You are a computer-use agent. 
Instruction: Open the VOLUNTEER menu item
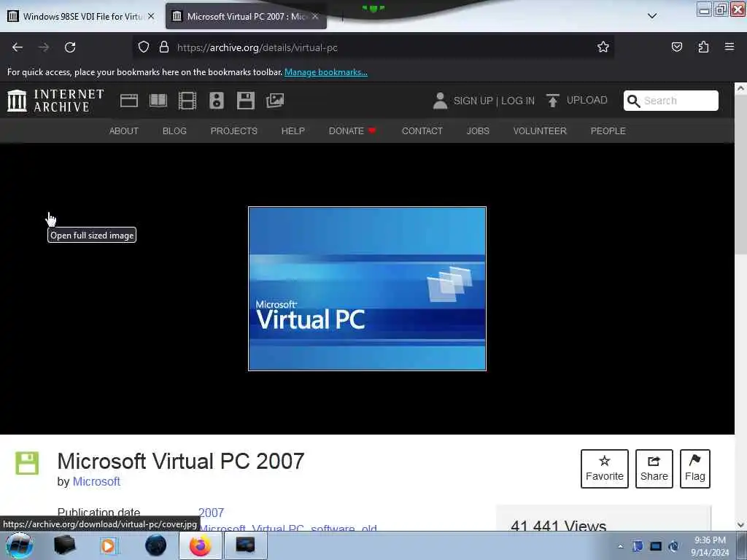point(540,131)
